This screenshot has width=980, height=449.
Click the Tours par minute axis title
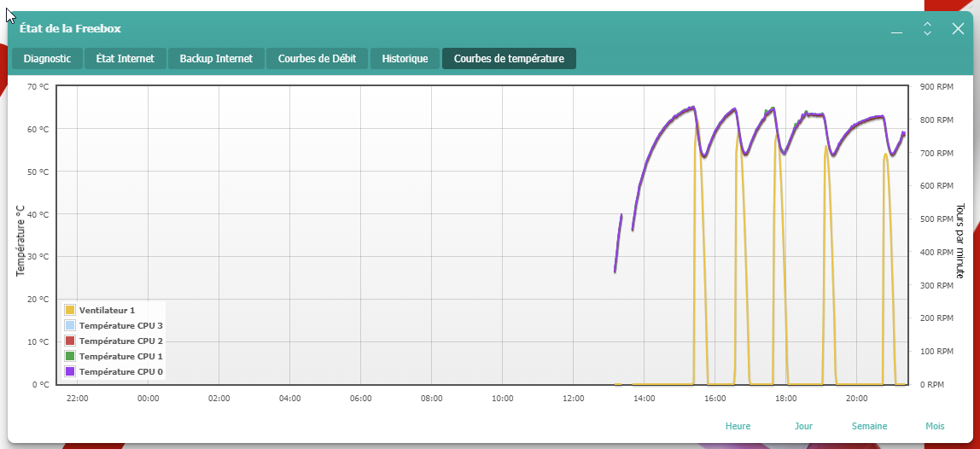960,241
